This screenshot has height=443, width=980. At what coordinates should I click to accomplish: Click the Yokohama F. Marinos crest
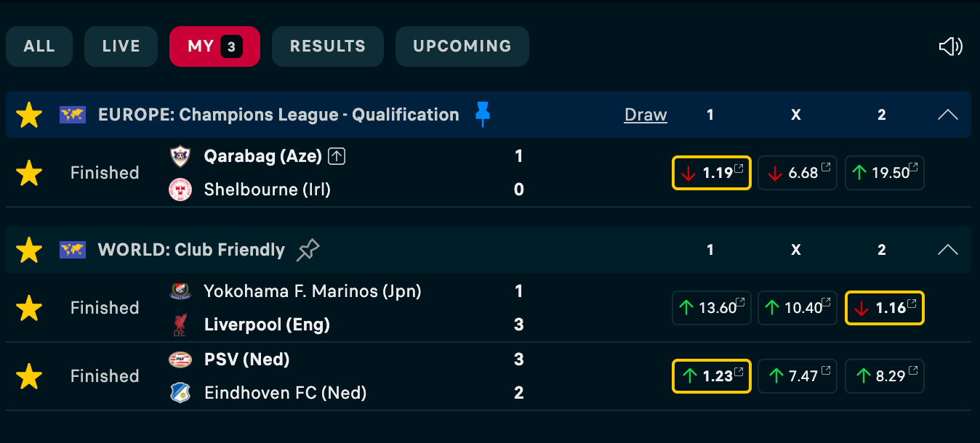[180, 291]
